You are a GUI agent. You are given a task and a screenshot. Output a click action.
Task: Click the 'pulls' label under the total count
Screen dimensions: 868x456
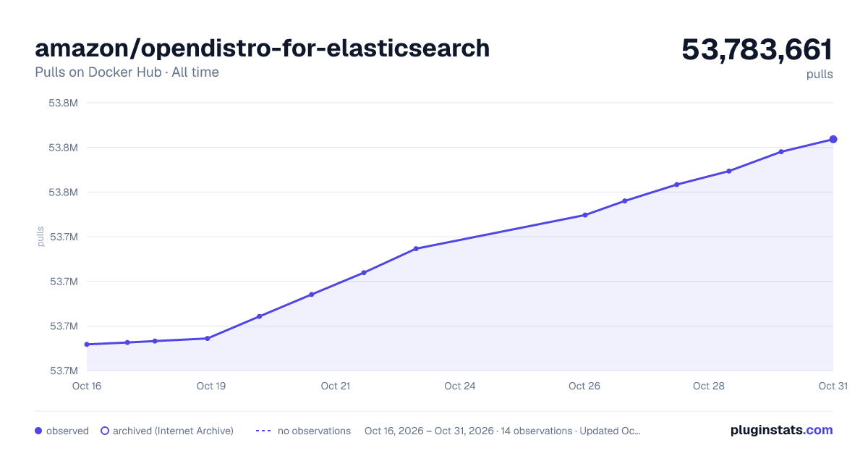click(820, 74)
